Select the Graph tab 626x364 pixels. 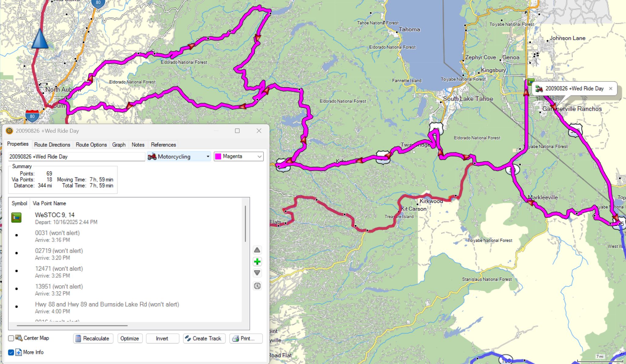119,145
